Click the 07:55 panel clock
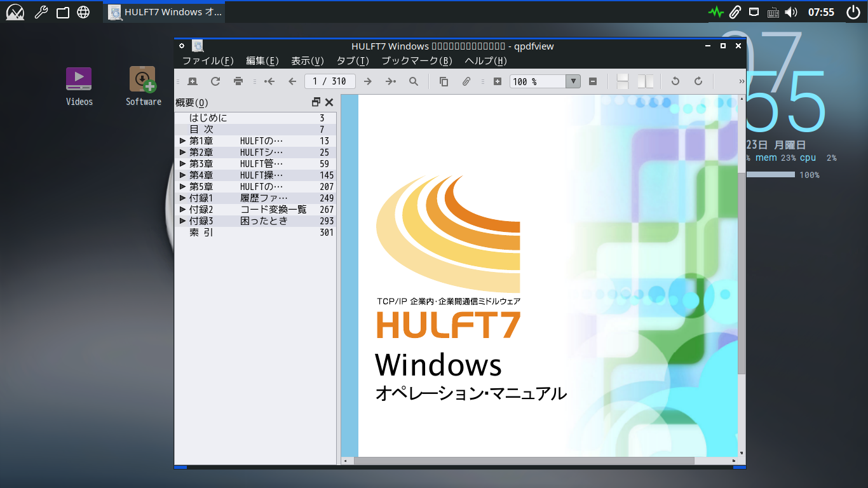The width and height of the screenshot is (868, 488). [x=821, y=12]
